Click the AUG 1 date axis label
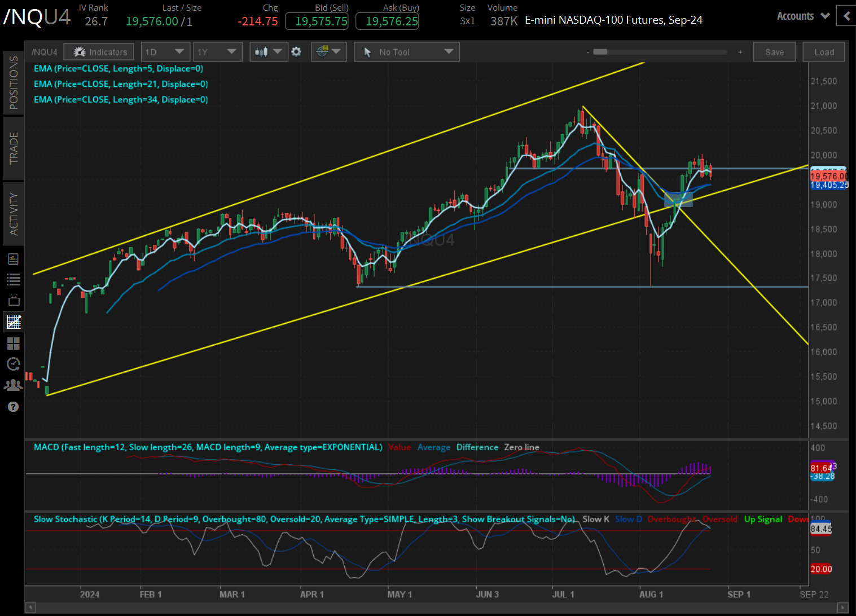 (x=651, y=595)
